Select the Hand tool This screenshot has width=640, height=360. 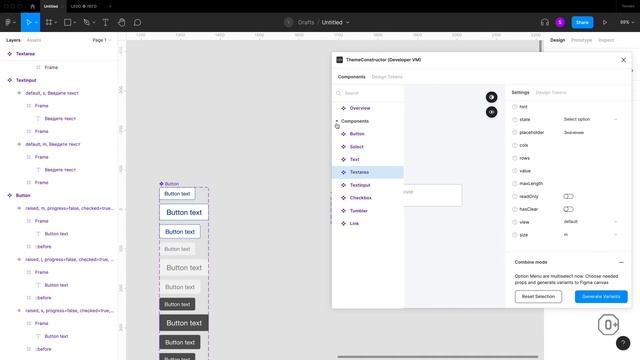[122, 22]
